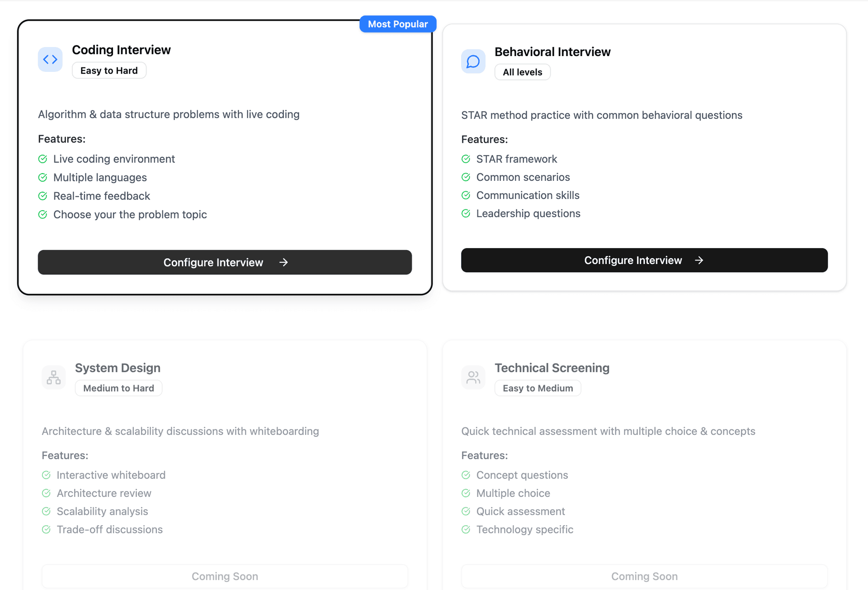Select the Most Popular badge
This screenshot has width=868, height=590.
398,24
